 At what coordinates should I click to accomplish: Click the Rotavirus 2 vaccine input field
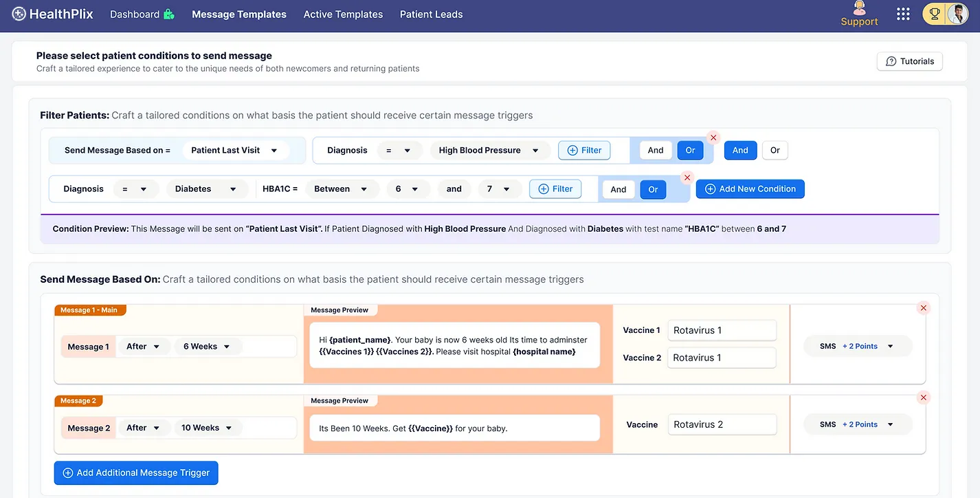point(722,424)
